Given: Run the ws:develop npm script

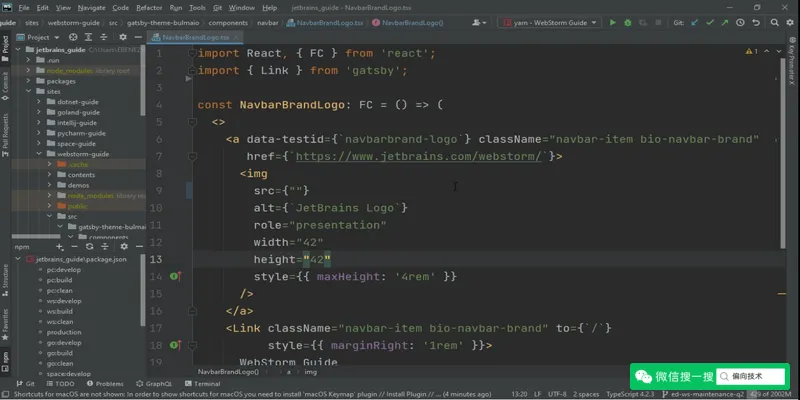Looking at the screenshot, I should click(x=64, y=301).
